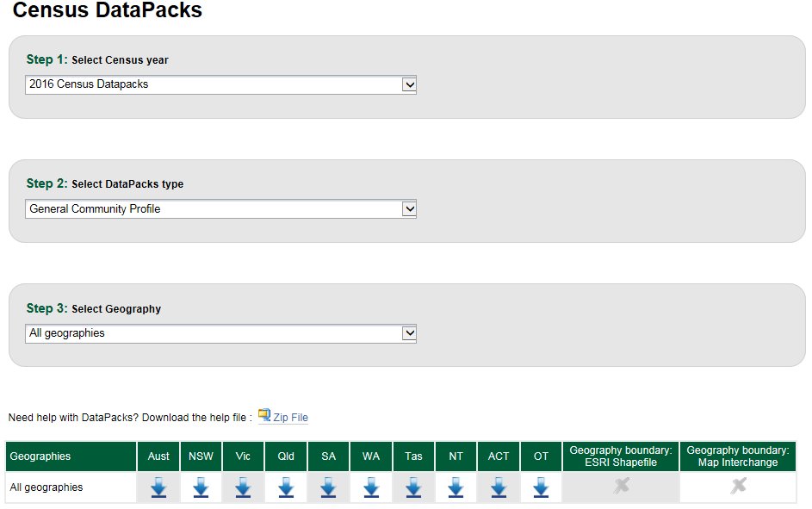Download the NSW all geographies datapack
The width and height of the screenshot is (812, 509).
point(201,488)
